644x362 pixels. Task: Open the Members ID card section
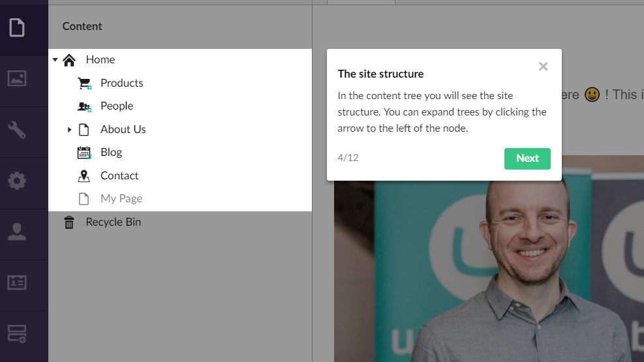point(17,282)
